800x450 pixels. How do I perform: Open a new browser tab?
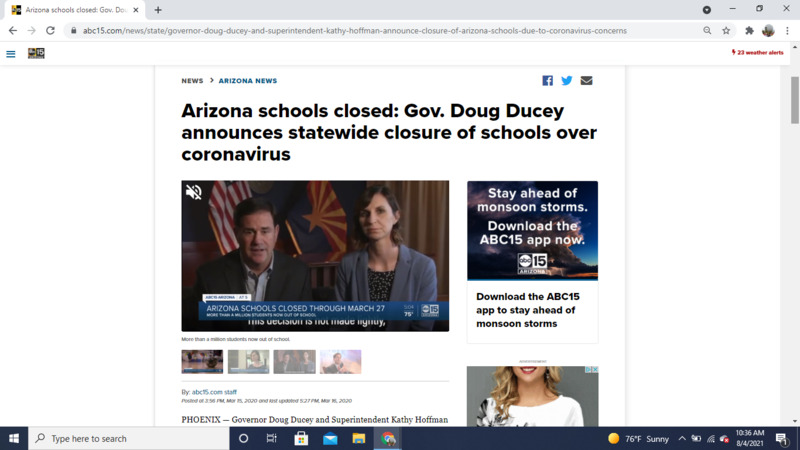pyautogui.click(x=158, y=10)
